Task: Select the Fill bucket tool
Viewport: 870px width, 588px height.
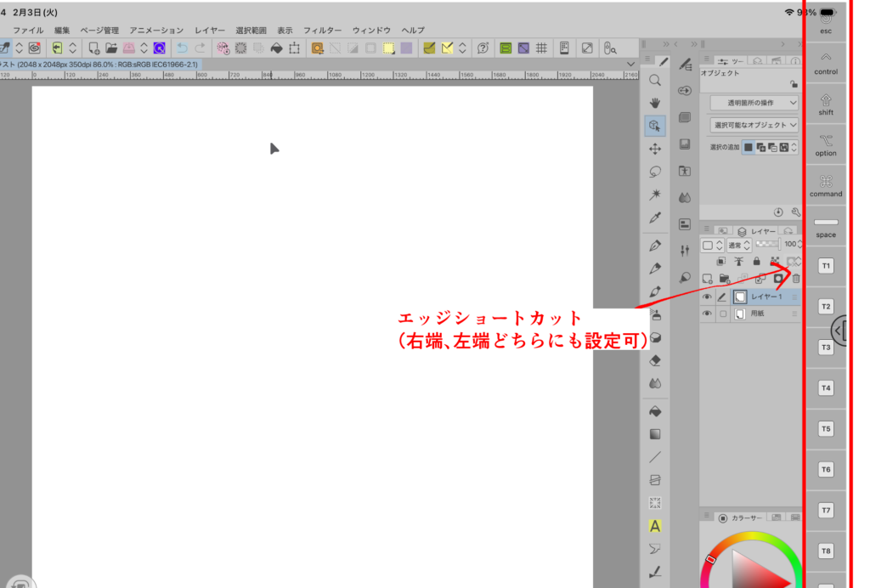Action: [x=655, y=411]
